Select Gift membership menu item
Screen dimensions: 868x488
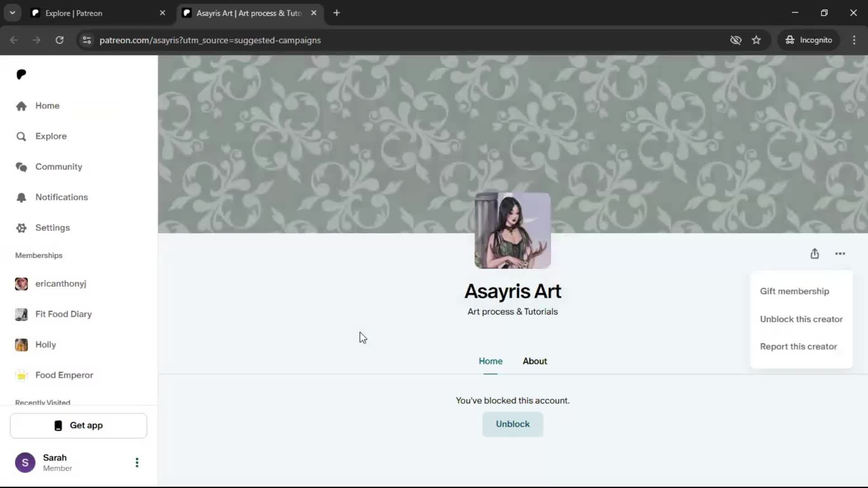794,291
